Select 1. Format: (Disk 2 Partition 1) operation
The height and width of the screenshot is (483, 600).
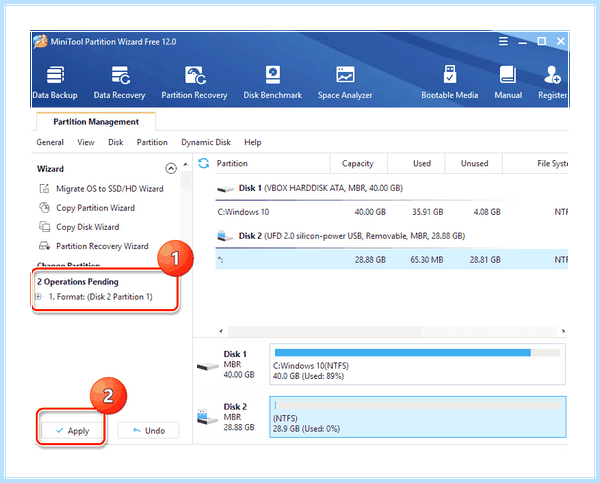(100, 297)
